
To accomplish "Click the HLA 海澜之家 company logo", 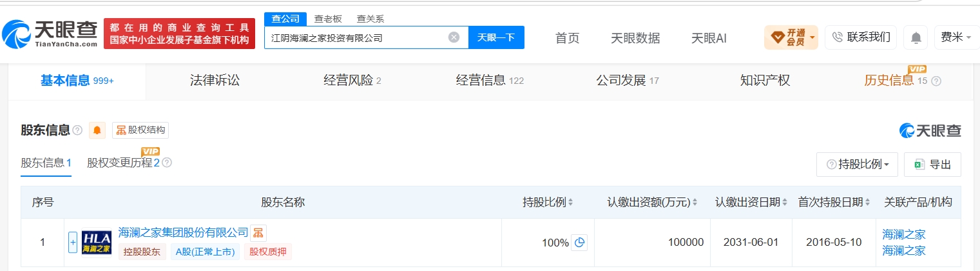I will [x=97, y=243].
